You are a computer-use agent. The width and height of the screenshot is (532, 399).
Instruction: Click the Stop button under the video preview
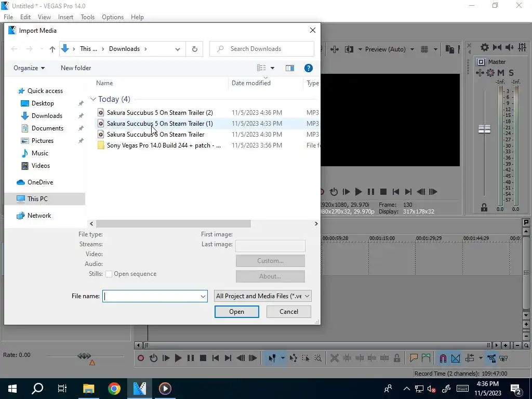click(x=383, y=192)
